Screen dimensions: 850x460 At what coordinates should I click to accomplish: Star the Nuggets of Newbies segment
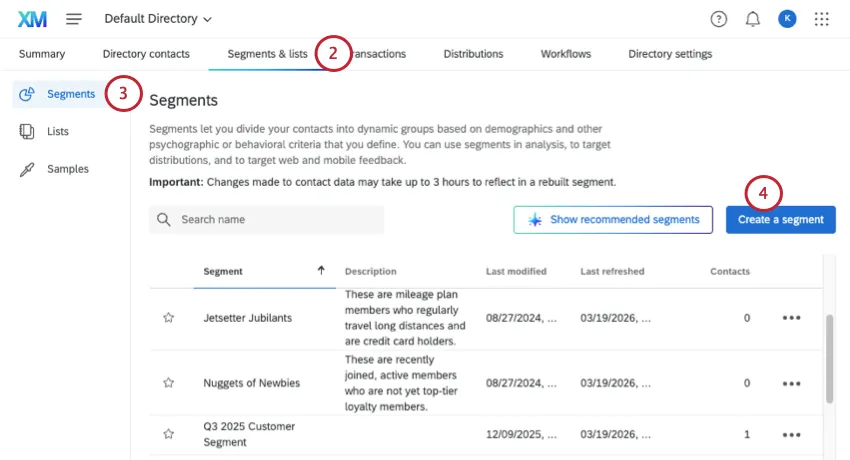click(169, 383)
